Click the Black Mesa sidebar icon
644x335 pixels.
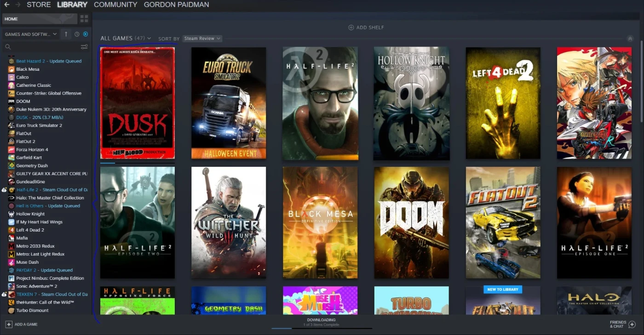pyautogui.click(x=11, y=69)
